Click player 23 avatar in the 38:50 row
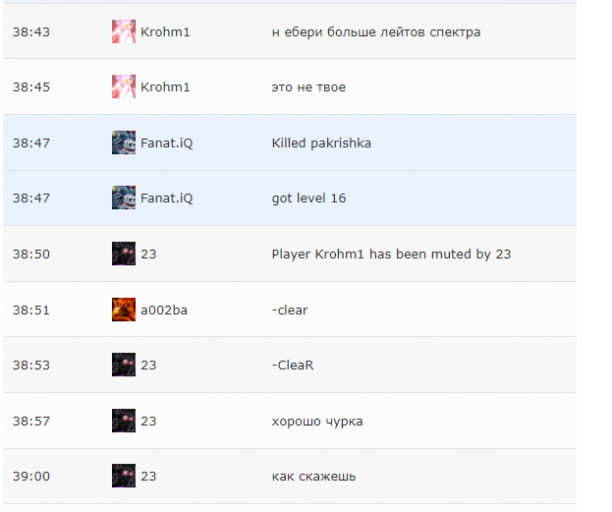 point(124,254)
